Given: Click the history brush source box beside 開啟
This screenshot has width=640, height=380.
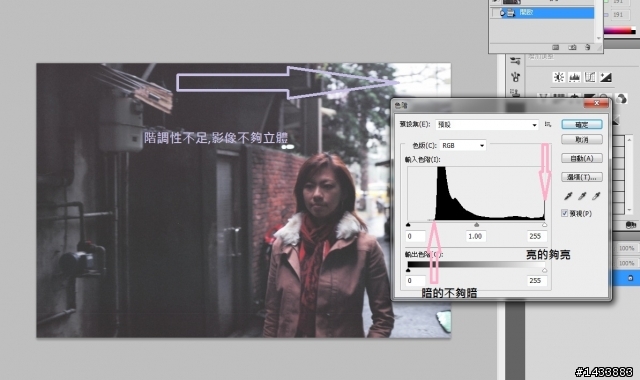Looking at the screenshot, I should click(x=495, y=13).
